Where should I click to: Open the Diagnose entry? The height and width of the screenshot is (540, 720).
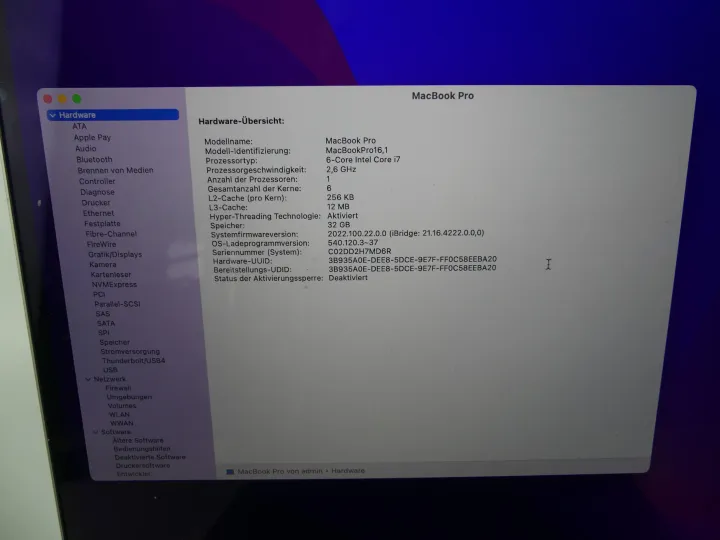pos(97,192)
